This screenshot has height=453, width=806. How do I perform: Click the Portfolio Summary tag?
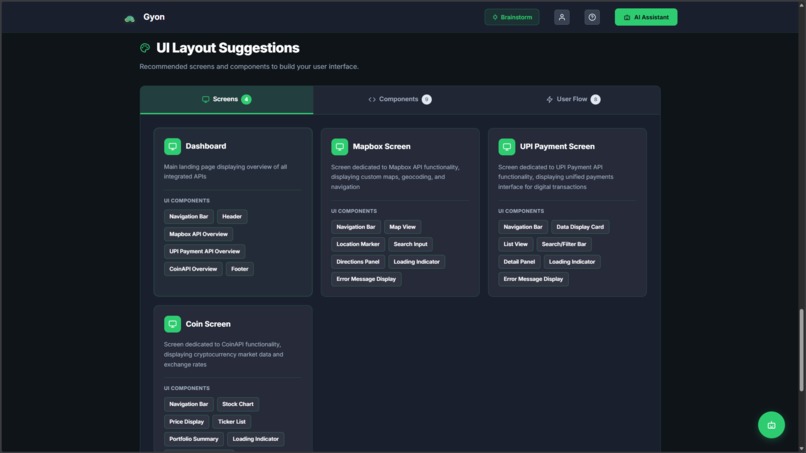coord(194,439)
